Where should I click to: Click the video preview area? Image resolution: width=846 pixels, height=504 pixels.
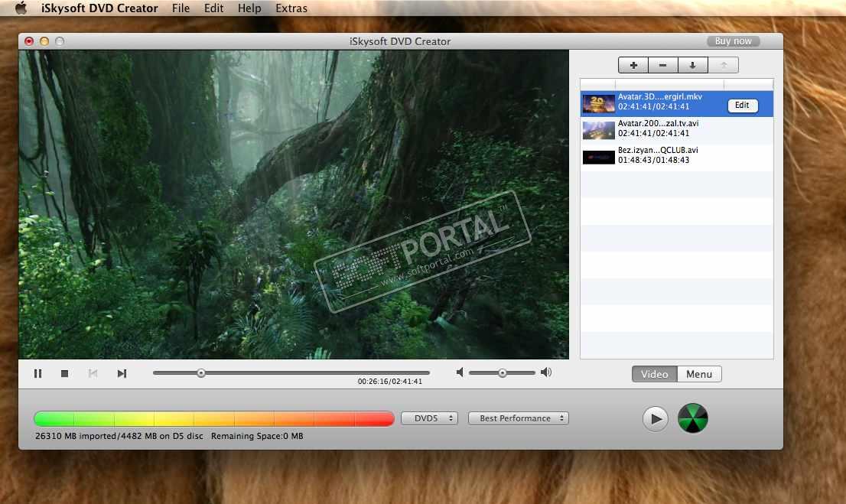click(x=294, y=204)
